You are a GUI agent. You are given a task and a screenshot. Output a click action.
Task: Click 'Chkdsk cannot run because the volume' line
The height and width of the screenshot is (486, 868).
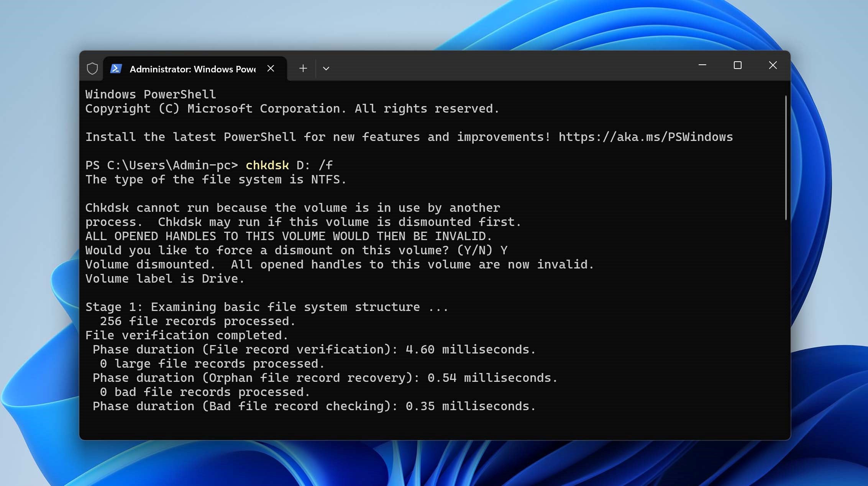click(x=292, y=208)
